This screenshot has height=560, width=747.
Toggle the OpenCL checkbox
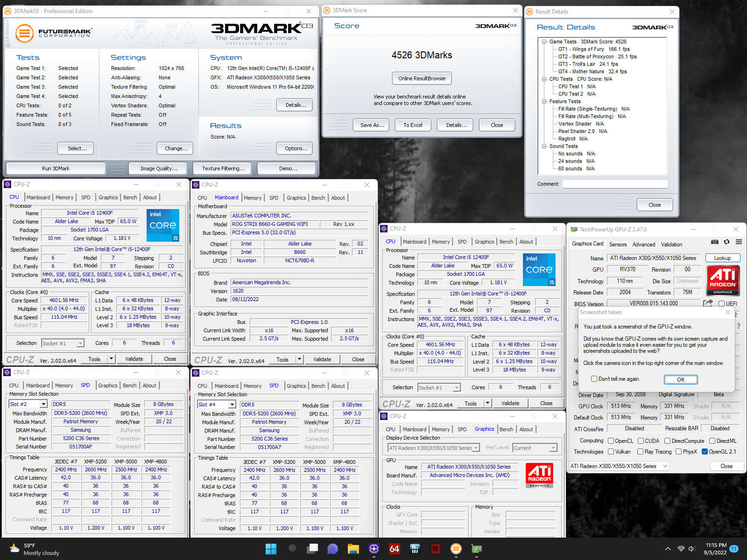point(611,441)
